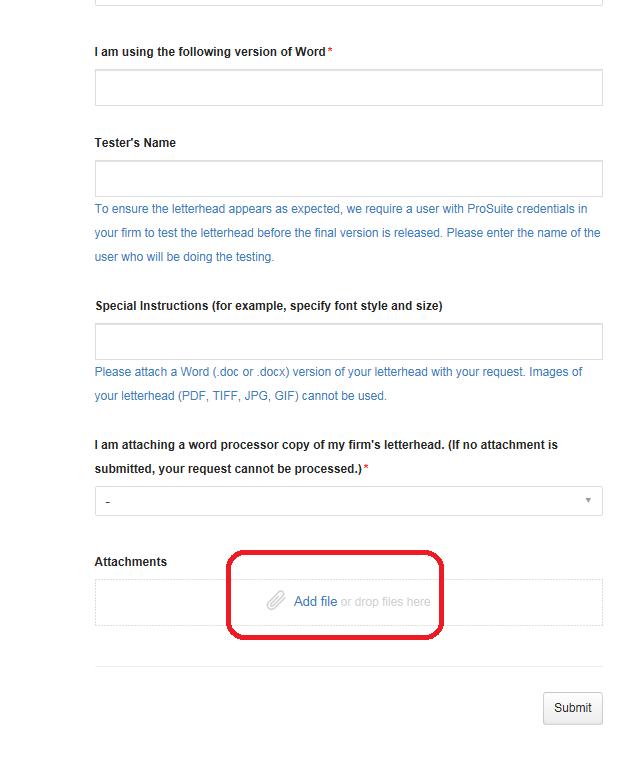Click the "I am attaching a word processor copy" label
635x762 pixels.
click(x=326, y=457)
